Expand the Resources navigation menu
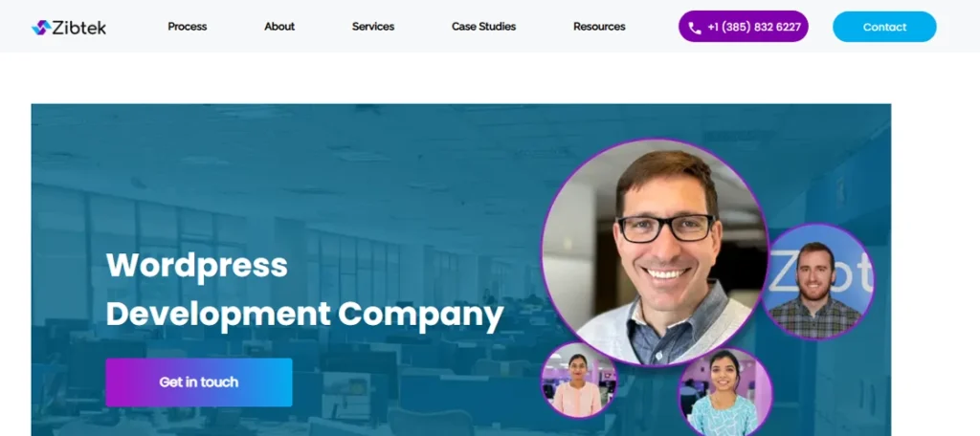Viewport: 980px width, 436px height. tap(599, 27)
